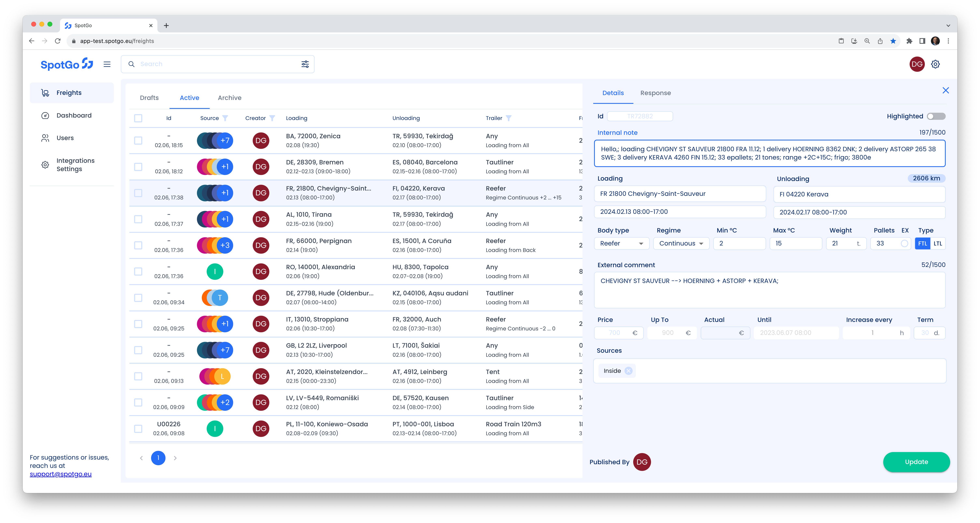Open search filter options icon

pyautogui.click(x=305, y=64)
